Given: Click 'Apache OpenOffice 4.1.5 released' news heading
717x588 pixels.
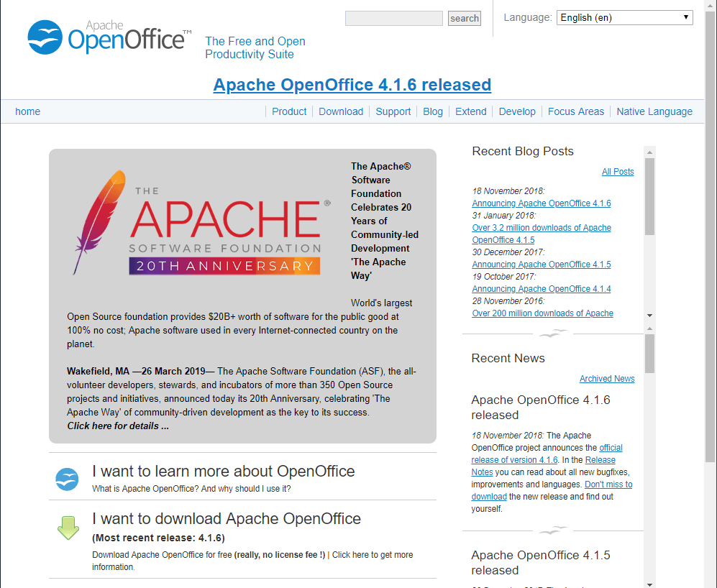Looking at the screenshot, I should [x=541, y=562].
